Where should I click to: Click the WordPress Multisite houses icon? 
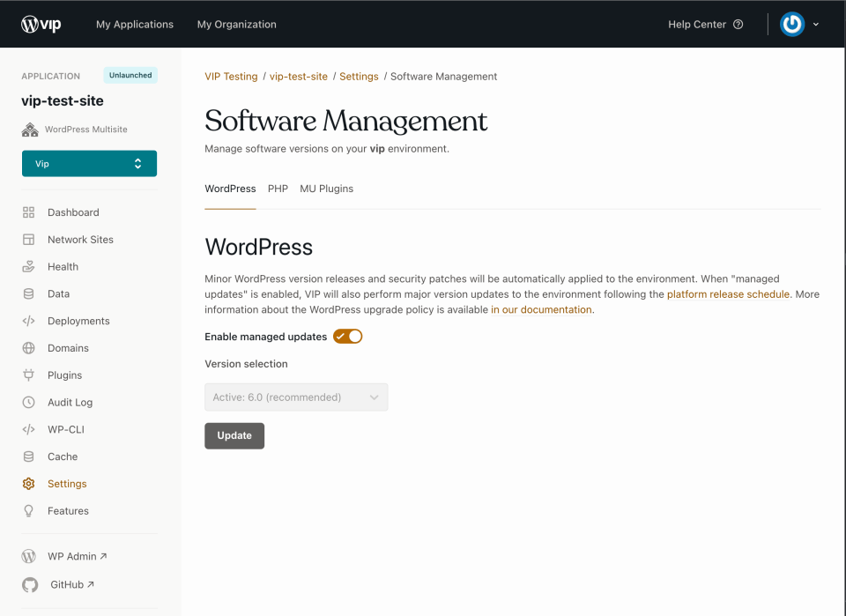click(x=30, y=130)
